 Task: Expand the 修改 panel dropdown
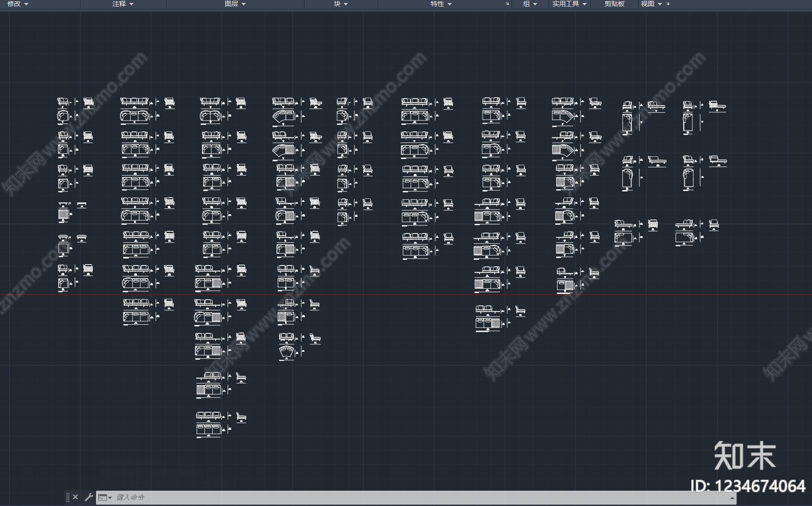click(x=18, y=4)
